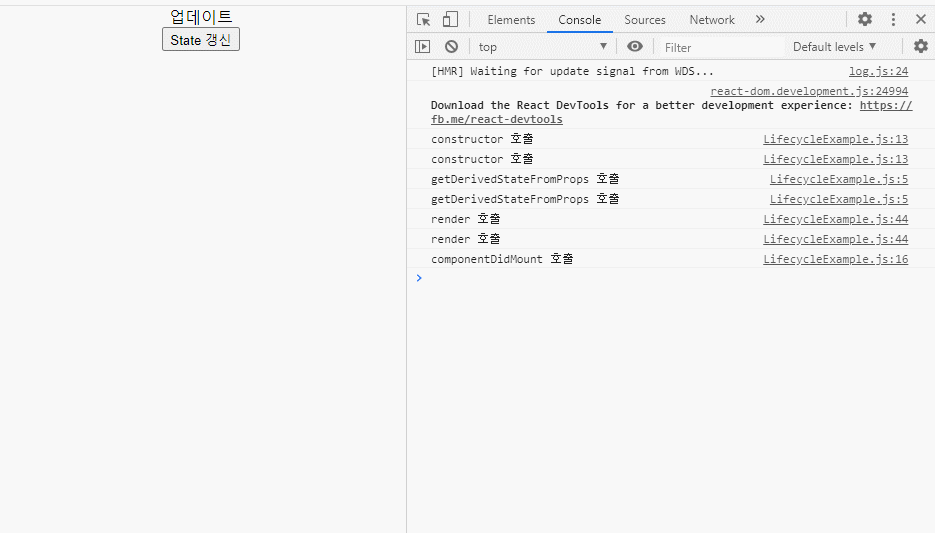This screenshot has height=533, width=935.
Task: Open the react-dom.development.js:24994 source link
Action: point(809,91)
